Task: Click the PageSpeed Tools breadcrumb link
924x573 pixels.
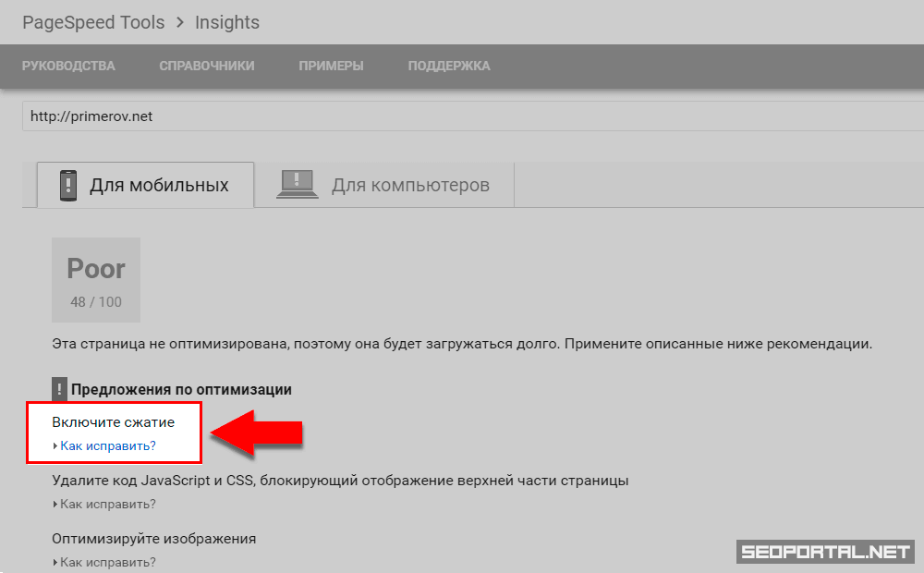Action: point(92,22)
